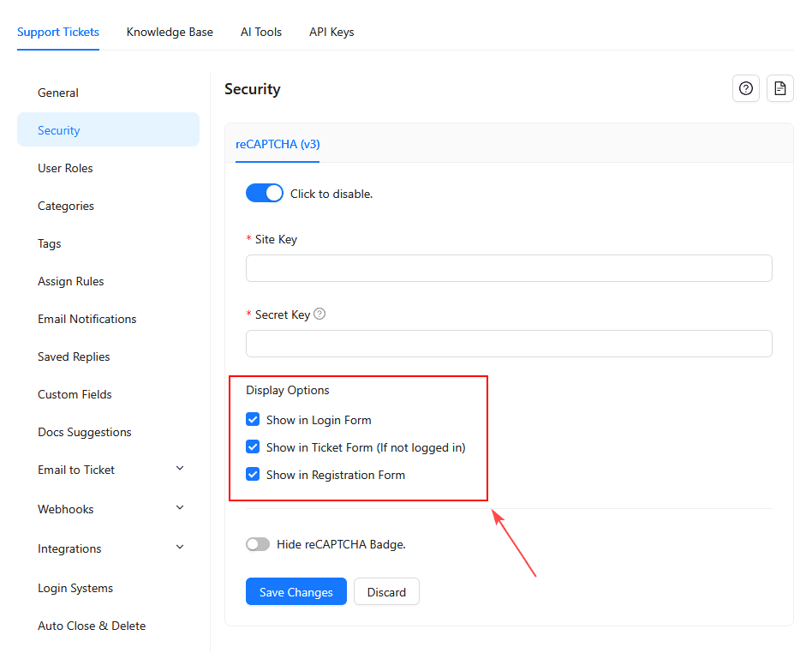Image resolution: width=812 pixels, height=653 pixels.
Task: Toggle Hide reCAPTCHA Badge switch
Action: pyautogui.click(x=257, y=544)
